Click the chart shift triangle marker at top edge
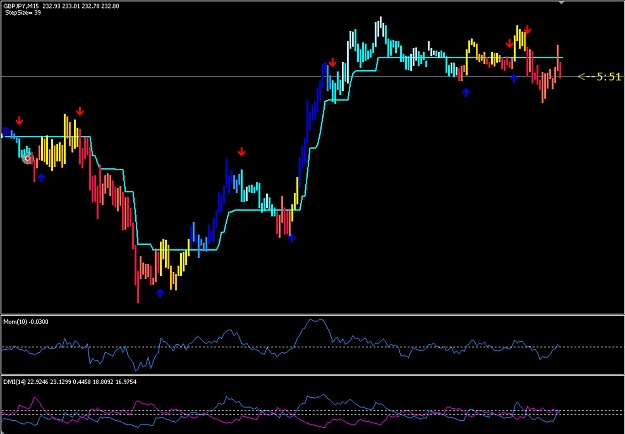The height and width of the screenshot is (434, 625). [562, 2]
